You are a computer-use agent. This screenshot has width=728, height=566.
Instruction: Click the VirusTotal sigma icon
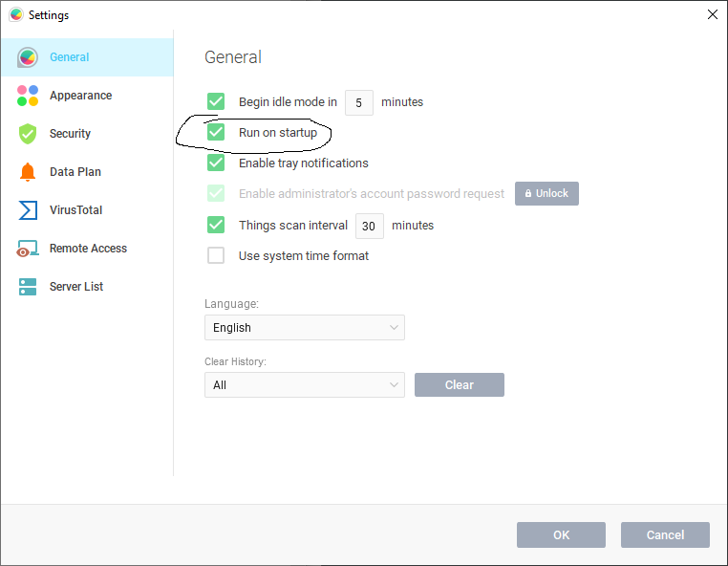(x=28, y=210)
